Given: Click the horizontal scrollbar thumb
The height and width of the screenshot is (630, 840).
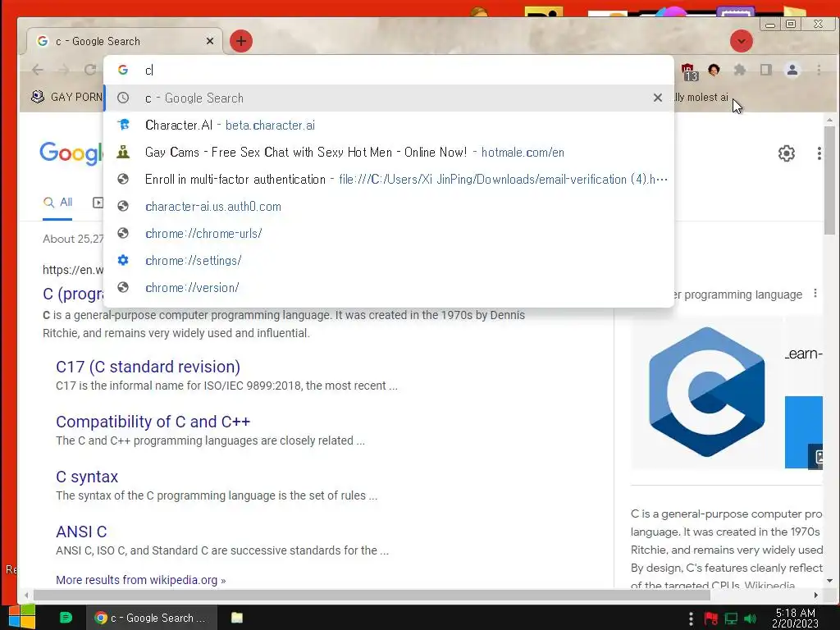Looking at the screenshot, I should (x=372, y=595).
